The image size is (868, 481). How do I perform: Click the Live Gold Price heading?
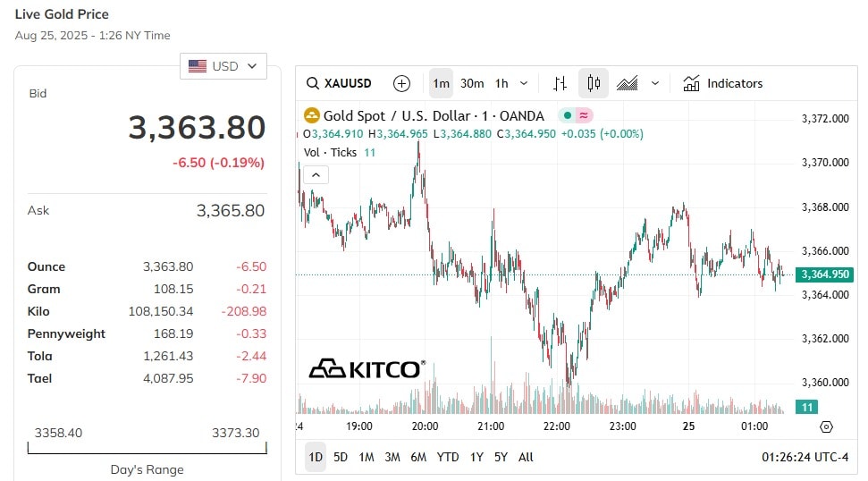[62, 14]
